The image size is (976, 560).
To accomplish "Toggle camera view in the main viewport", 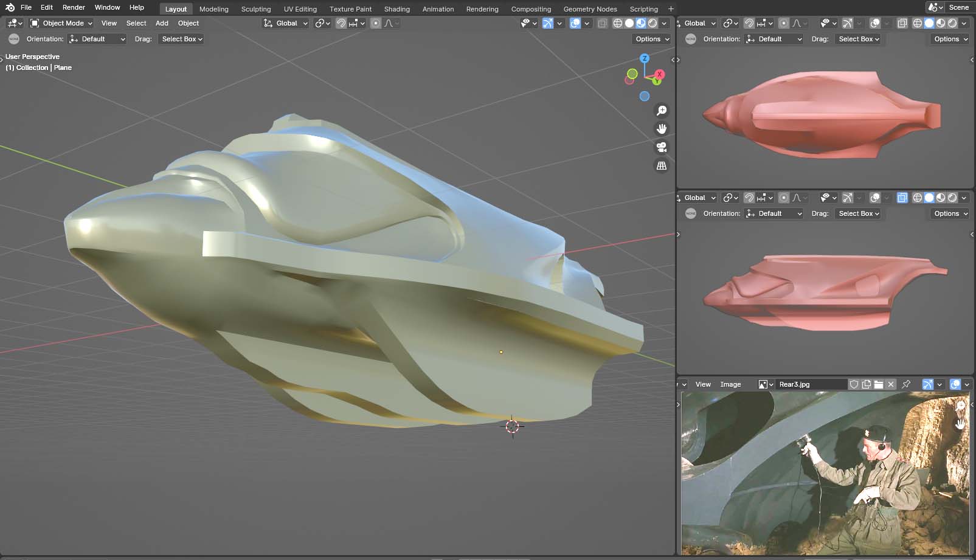I will tap(661, 147).
